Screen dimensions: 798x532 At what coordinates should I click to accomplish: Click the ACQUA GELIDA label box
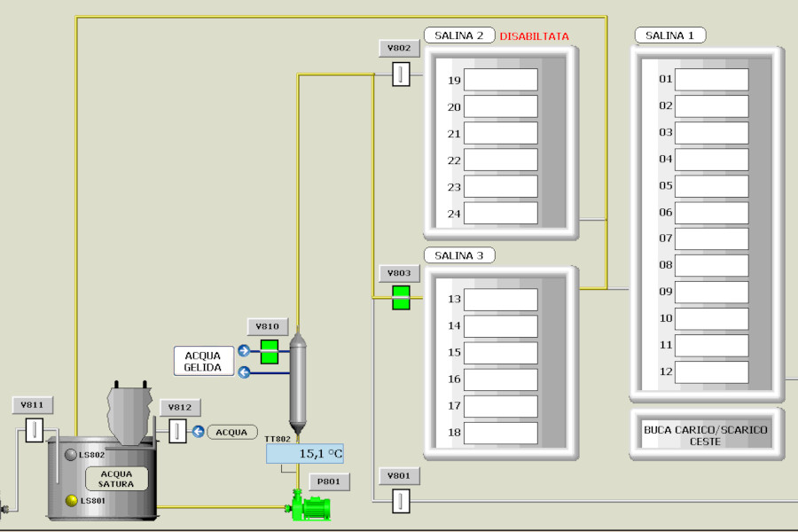tap(203, 362)
